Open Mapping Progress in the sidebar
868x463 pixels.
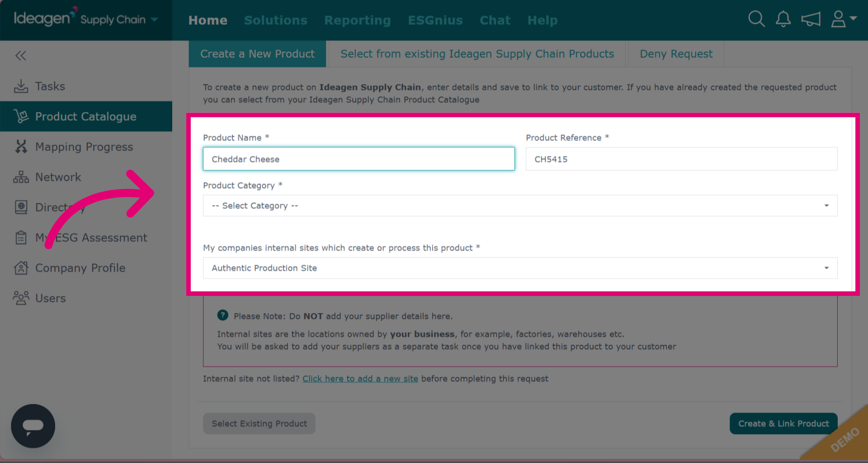click(86, 147)
